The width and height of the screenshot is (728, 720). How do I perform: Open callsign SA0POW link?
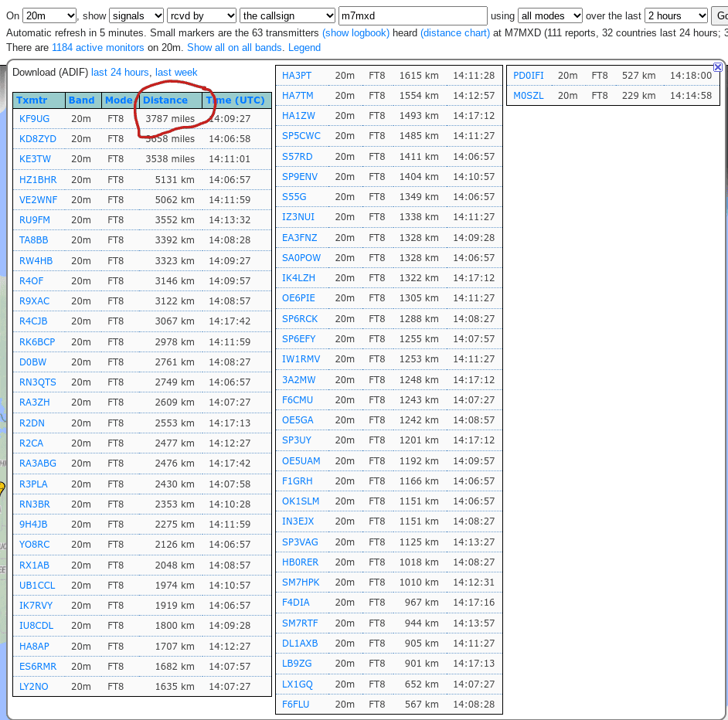[x=301, y=258]
